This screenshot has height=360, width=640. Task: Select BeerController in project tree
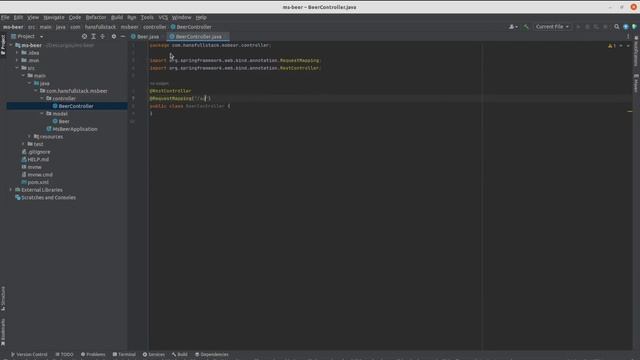tap(76, 106)
